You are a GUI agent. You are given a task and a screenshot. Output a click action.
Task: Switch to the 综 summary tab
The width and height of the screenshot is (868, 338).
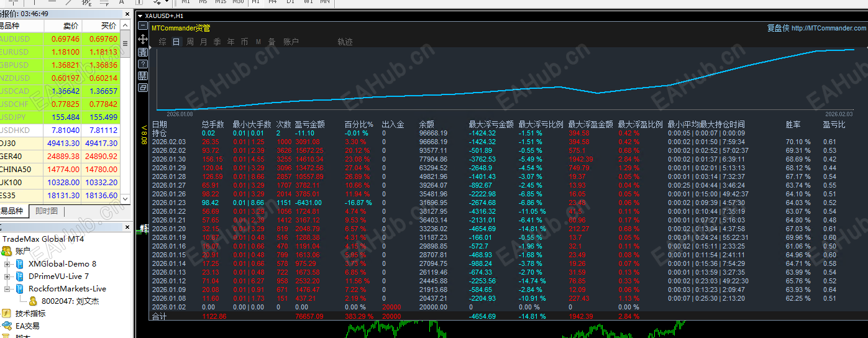pos(162,42)
